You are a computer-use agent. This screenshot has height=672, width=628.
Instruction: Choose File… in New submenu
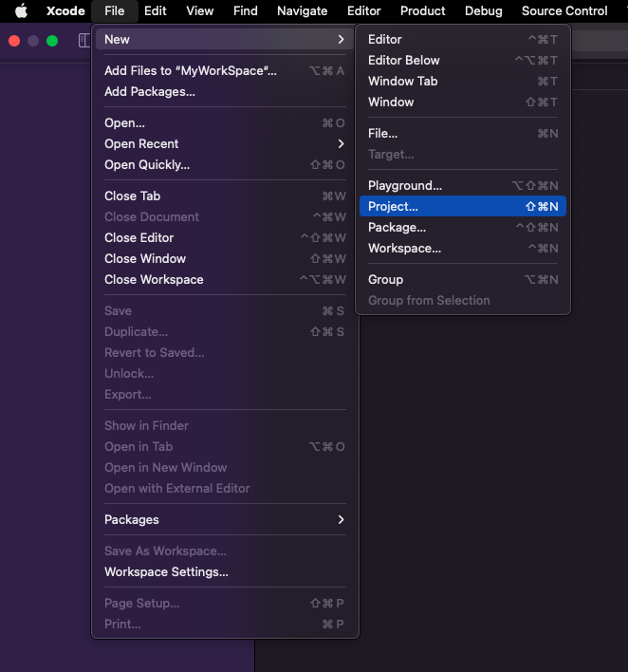pyautogui.click(x=463, y=134)
